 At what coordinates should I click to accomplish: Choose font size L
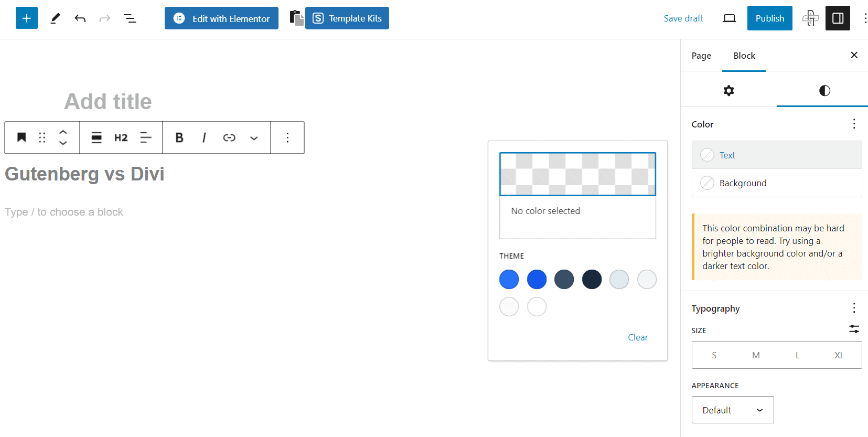pyautogui.click(x=798, y=355)
